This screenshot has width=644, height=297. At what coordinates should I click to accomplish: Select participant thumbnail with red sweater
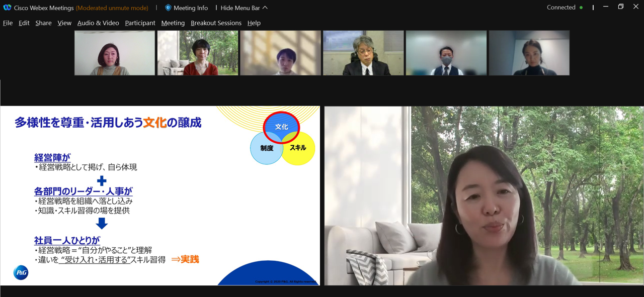point(198,53)
